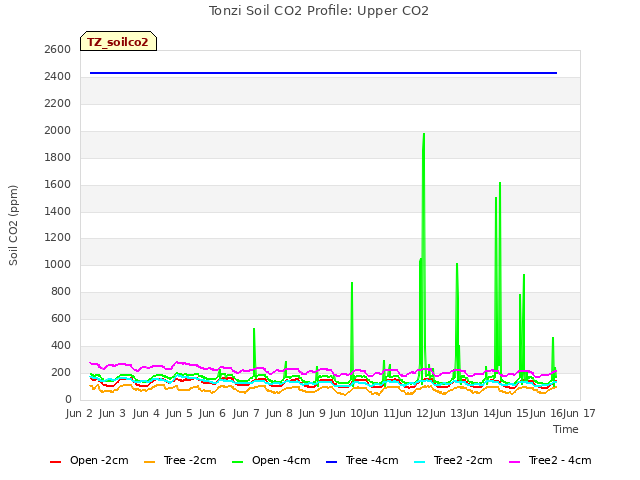Click the Jun 2 x-axis label
Screen dimensions: 640x480
(x=79, y=413)
